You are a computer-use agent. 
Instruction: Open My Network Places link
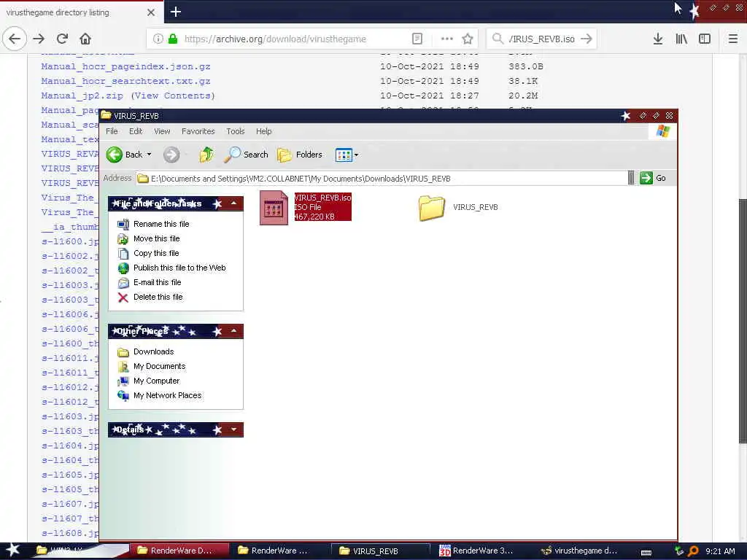point(167,395)
